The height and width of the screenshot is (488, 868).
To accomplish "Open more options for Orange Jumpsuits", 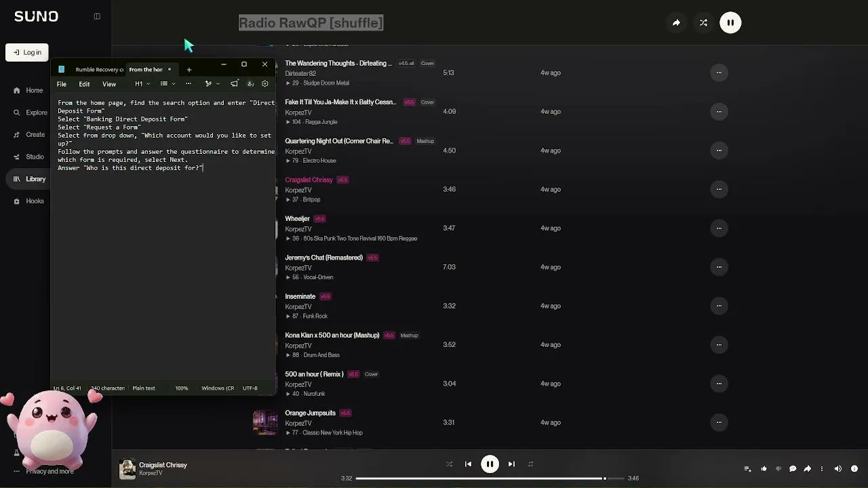I will 719,422.
